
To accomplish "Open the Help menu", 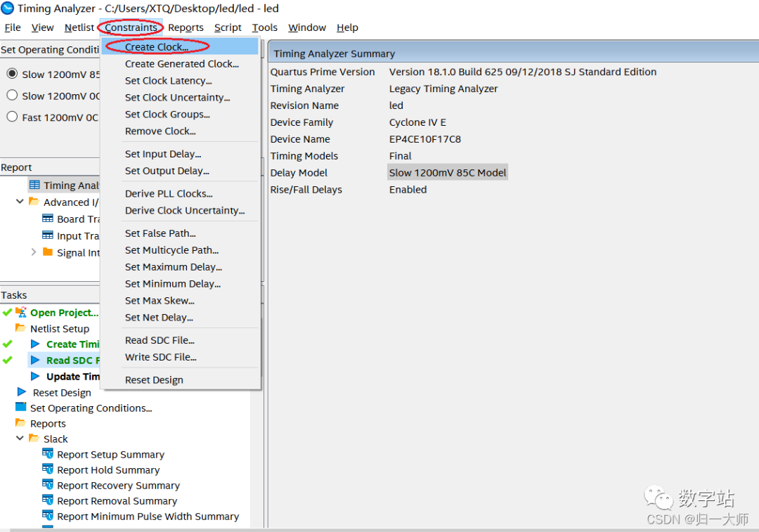I will click(348, 27).
